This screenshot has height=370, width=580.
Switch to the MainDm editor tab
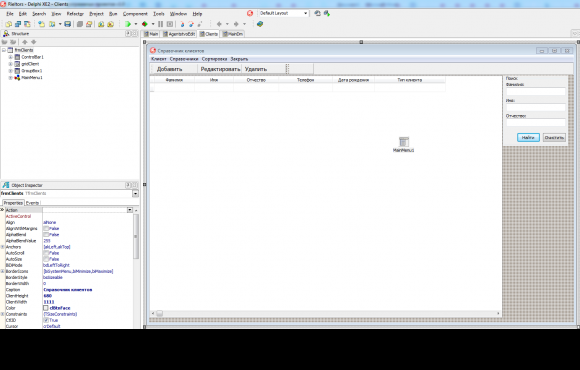(x=233, y=34)
